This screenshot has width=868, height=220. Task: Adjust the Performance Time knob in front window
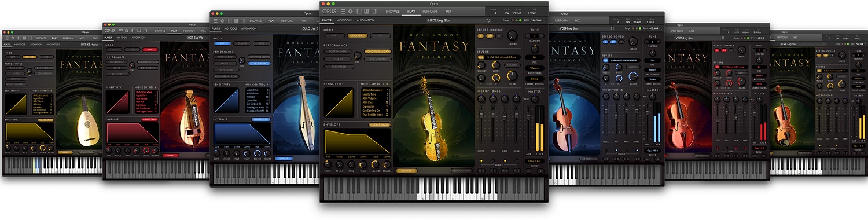click(357, 55)
